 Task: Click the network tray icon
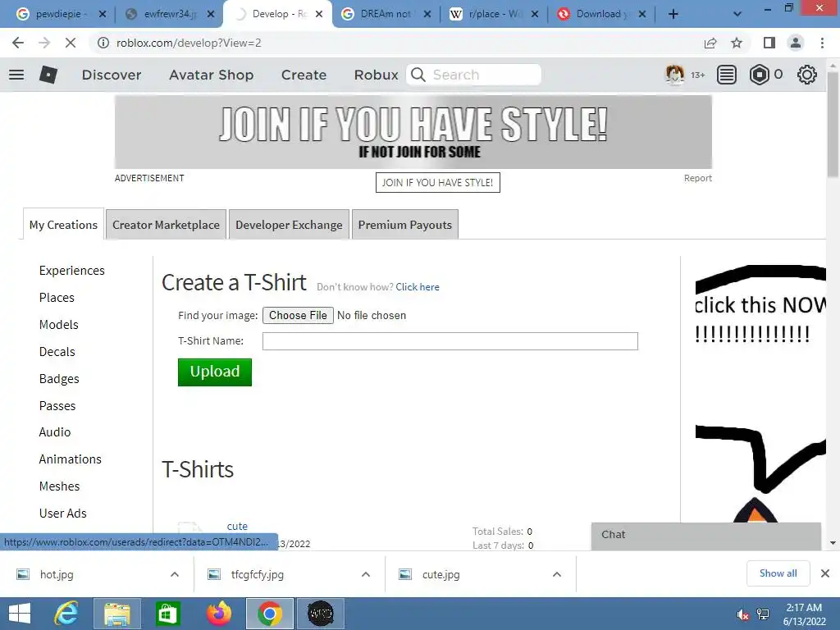[763, 614]
